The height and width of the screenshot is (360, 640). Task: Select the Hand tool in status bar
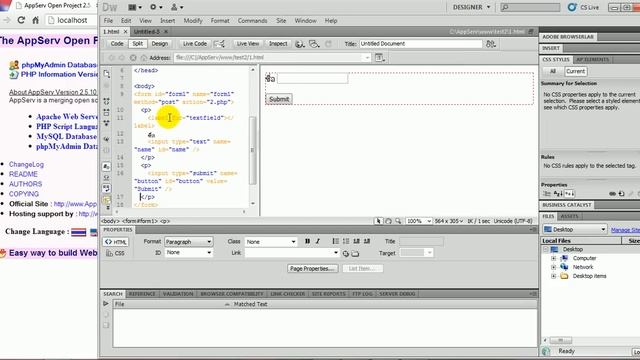(x=388, y=221)
